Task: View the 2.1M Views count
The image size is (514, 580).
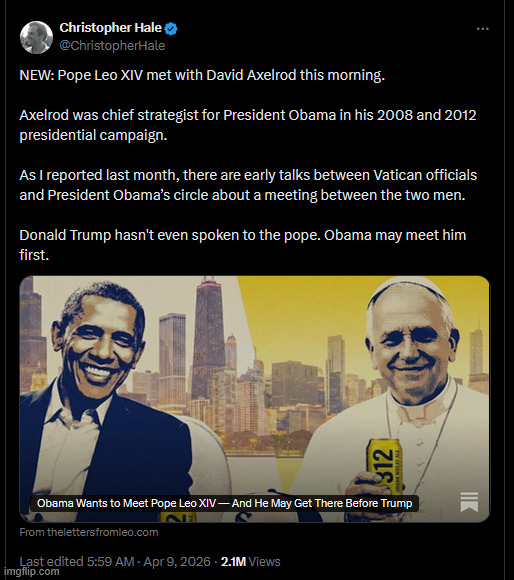Action: point(250,562)
